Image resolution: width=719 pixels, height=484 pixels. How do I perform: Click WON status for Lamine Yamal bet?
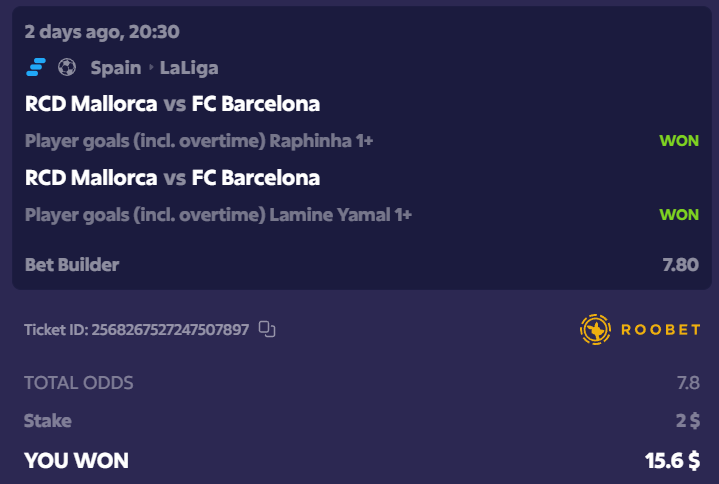pyautogui.click(x=679, y=214)
